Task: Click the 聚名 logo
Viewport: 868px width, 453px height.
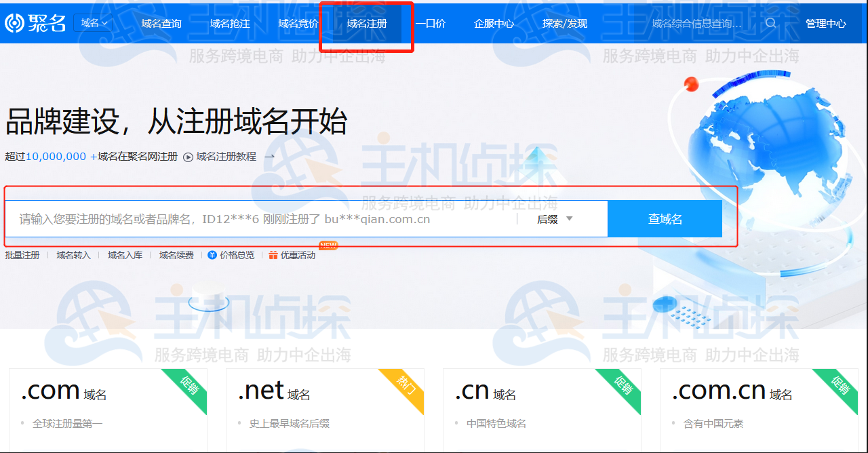Action: point(34,22)
